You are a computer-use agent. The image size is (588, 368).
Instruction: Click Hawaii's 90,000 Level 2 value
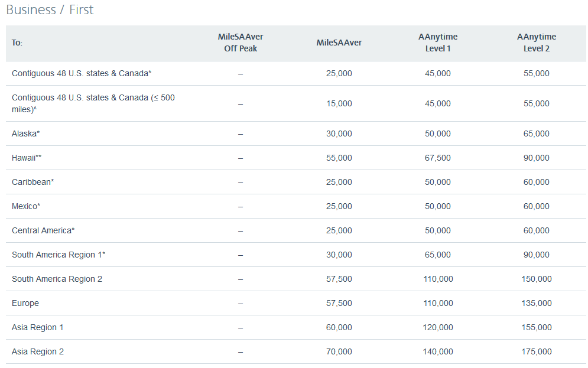[536, 158]
